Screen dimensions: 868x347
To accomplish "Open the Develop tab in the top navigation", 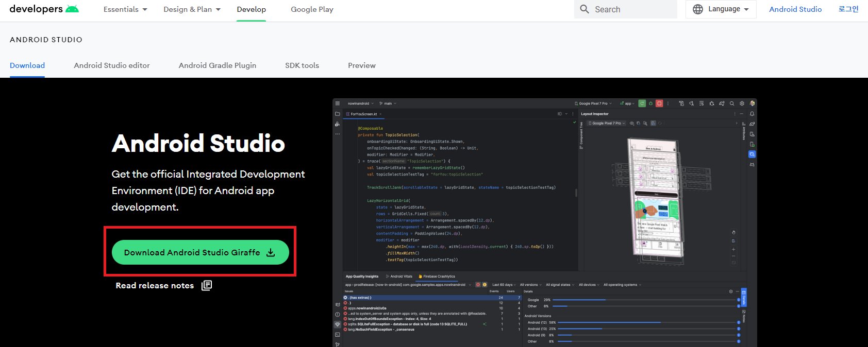I will click(x=252, y=9).
